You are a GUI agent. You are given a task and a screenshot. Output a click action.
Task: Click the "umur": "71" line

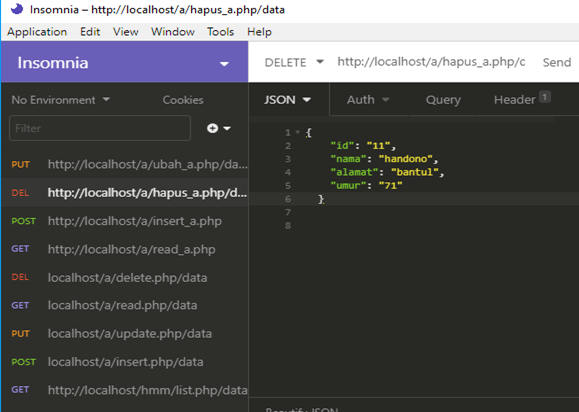(x=366, y=186)
